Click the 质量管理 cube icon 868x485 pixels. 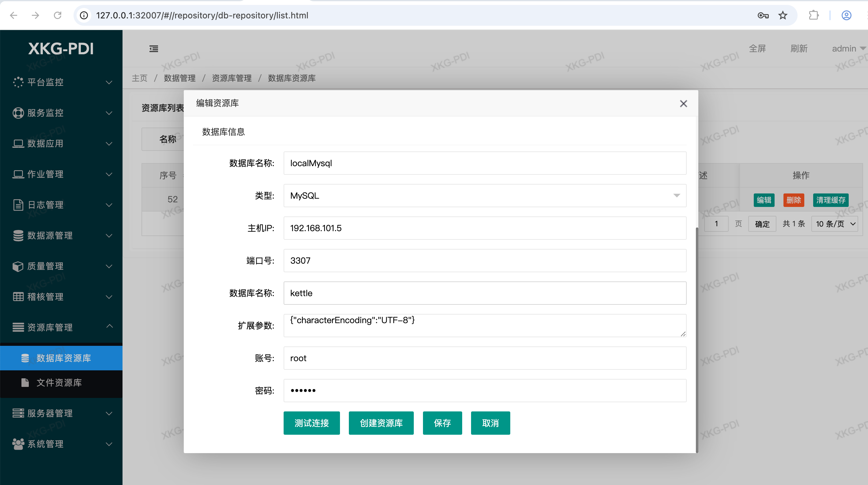tap(18, 266)
